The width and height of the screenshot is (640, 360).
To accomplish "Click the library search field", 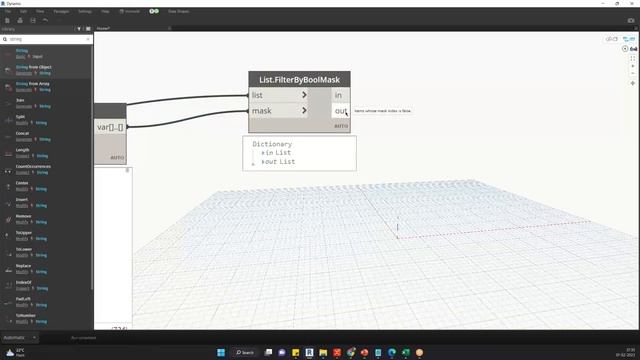I will point(47,39).
